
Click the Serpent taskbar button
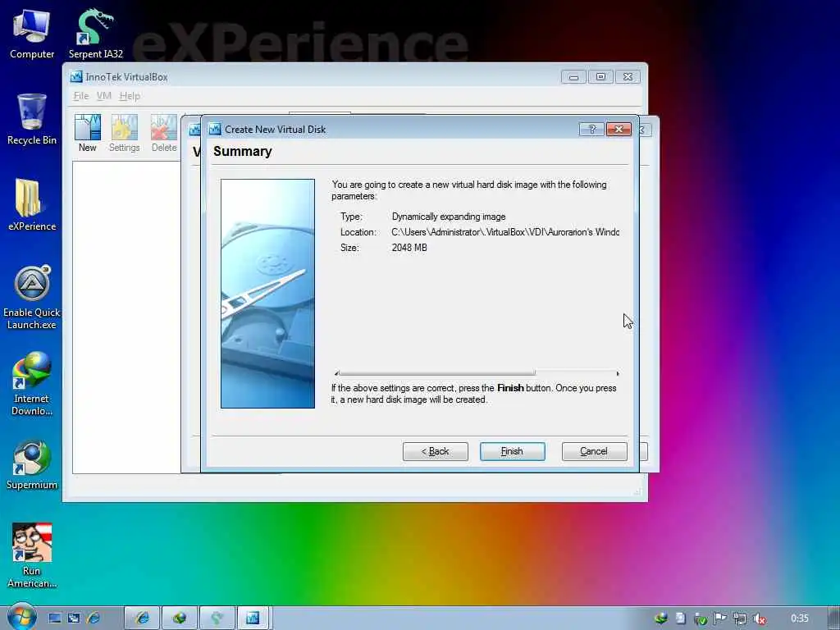tap(217, 618)
